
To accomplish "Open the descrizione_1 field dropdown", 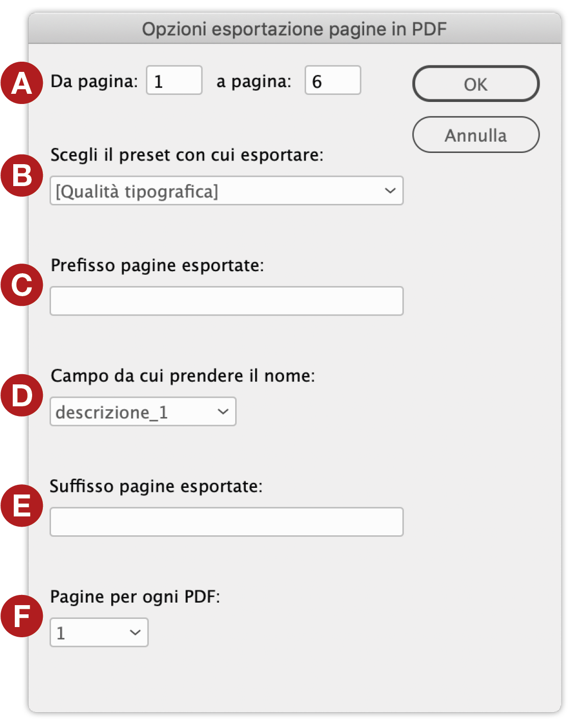I will pyautogui.click(x=143, y=411).
